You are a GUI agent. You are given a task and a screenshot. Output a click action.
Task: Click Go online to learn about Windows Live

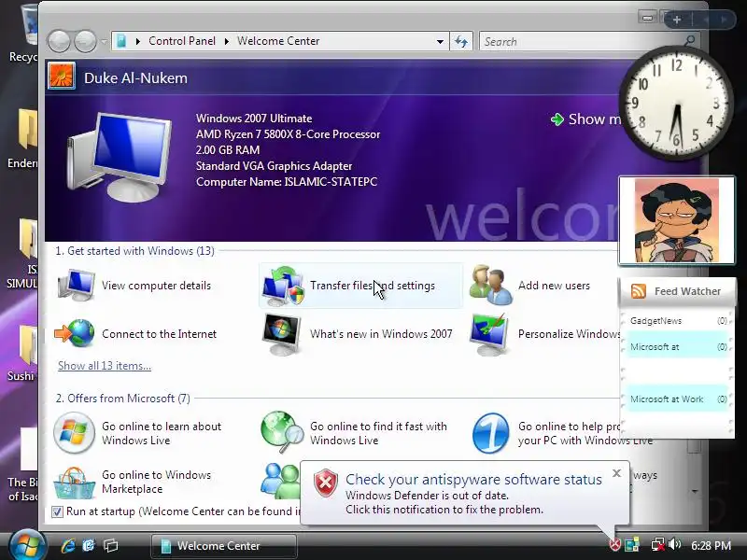click(162, 433)
